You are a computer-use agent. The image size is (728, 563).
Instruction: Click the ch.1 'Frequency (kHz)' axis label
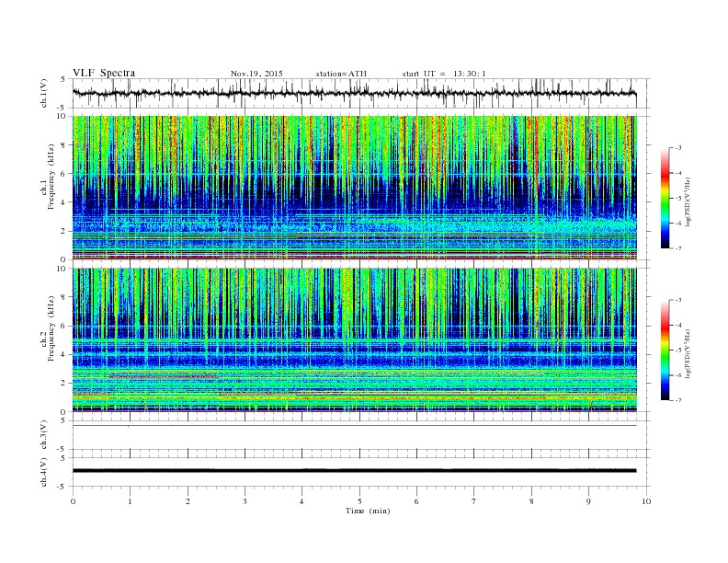51,177
